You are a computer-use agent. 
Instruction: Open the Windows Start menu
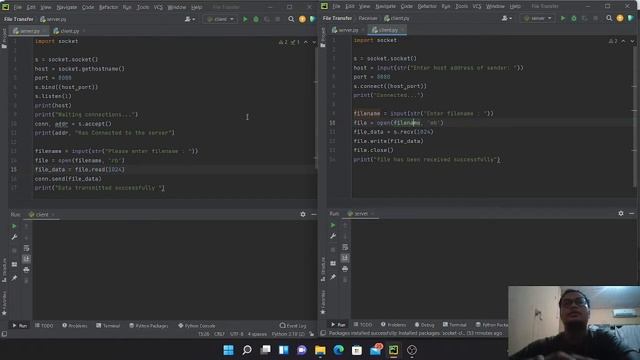tap(229, 350)
